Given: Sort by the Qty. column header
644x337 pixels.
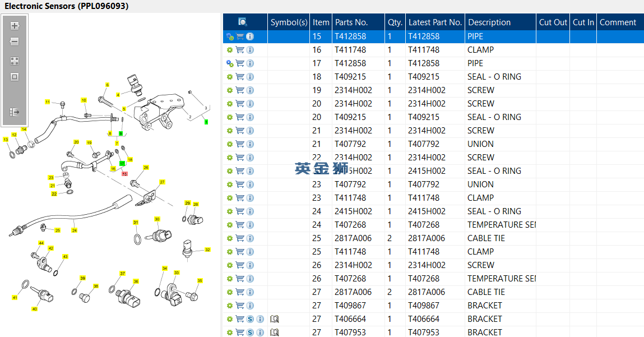Looking at the screenshot, I should 395,22.
